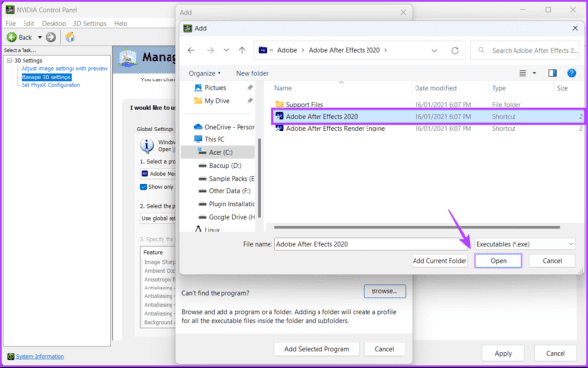Go up one folder level in file dialog
The width and height of the screenshot is (588, 368).
242,50
